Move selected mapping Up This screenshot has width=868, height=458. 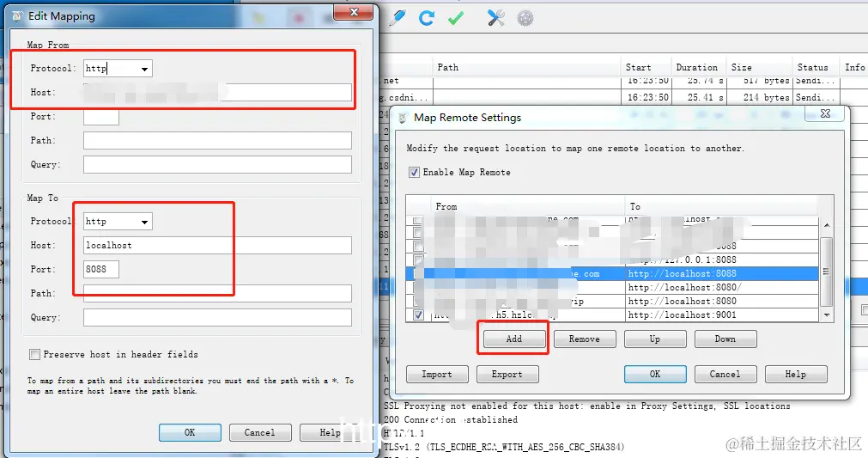coord(655,339)
